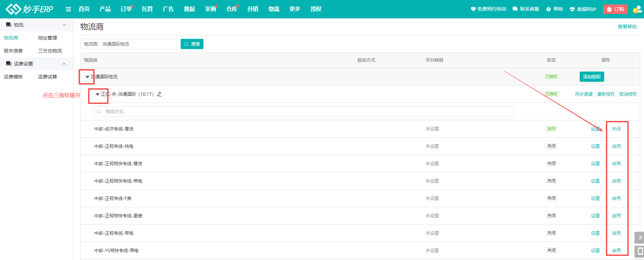Open the 订单 top menu
Viewport: 644px width, 260px height.
(126, 9)
